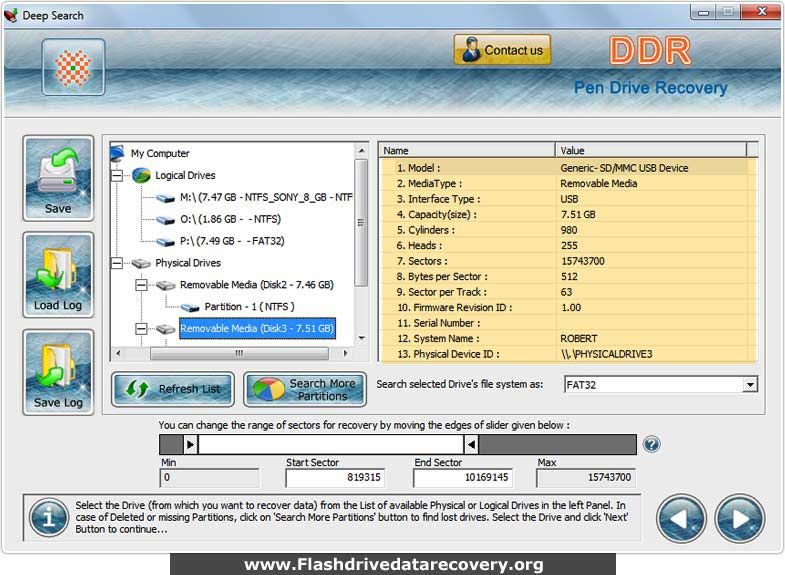Select drive M:\ NTFS_SONY_8_GB
Viewport: 785px width, 575px height.
[266, 197]
